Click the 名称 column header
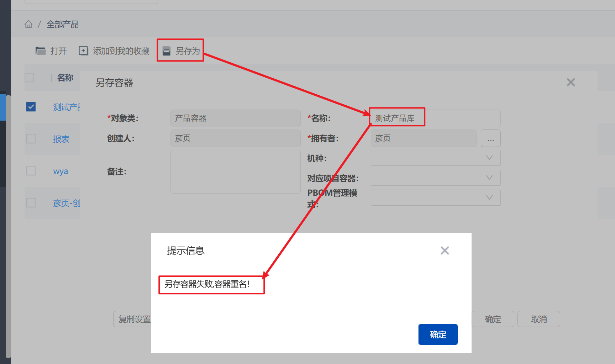This screenshot has height=364, width=615. tap(65, 78)
